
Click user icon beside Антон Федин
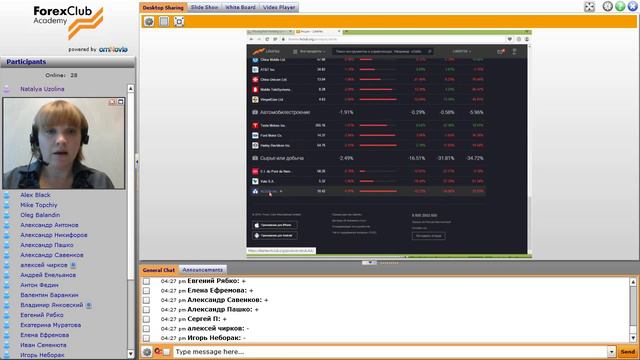coord(7,285)
